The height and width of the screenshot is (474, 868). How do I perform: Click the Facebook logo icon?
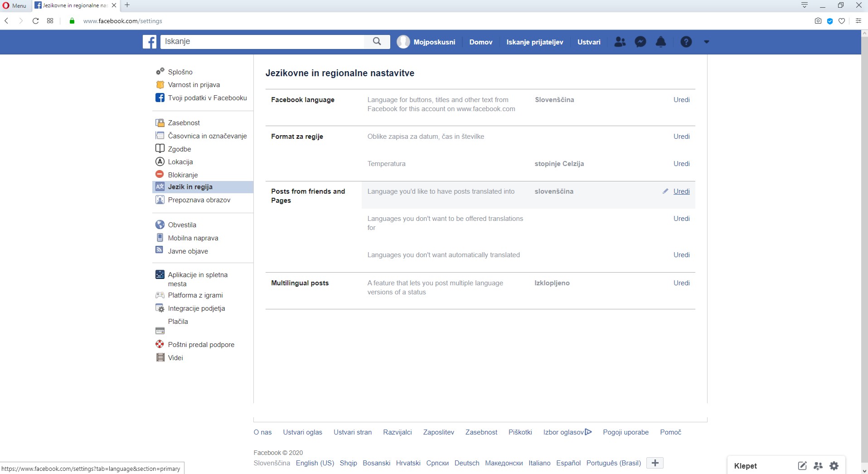click(x=150, y=42)
